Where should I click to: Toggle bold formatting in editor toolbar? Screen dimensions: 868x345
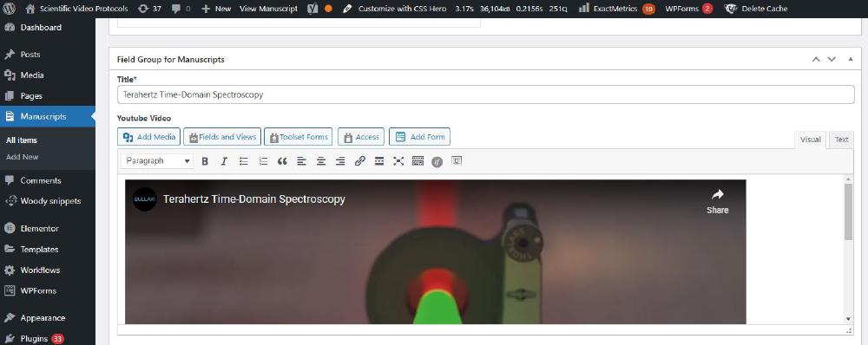(205, 161)
